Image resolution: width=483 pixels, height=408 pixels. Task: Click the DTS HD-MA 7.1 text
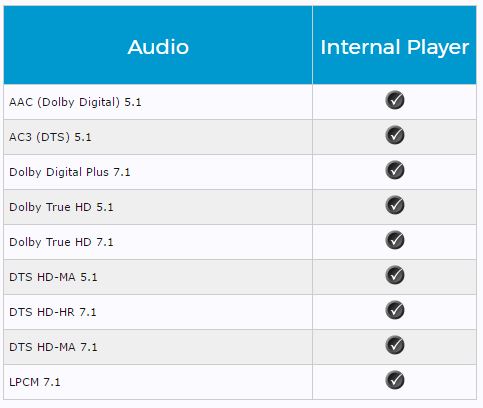(x=53, y=347)
